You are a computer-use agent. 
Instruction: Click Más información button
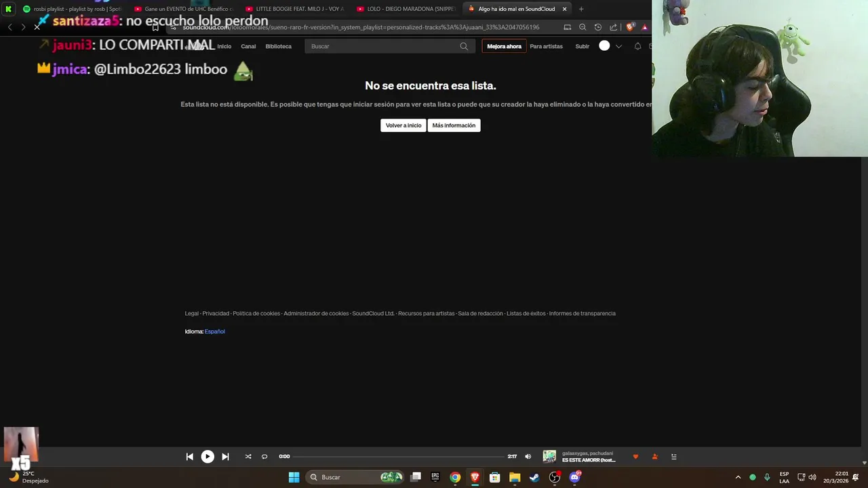tap(454, 125)
